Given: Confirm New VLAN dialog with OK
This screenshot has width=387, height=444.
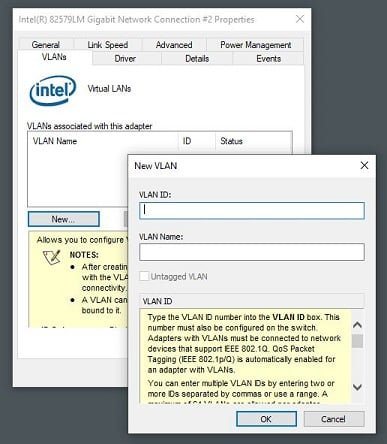Looking at the screenshot, I should point(266,419).
